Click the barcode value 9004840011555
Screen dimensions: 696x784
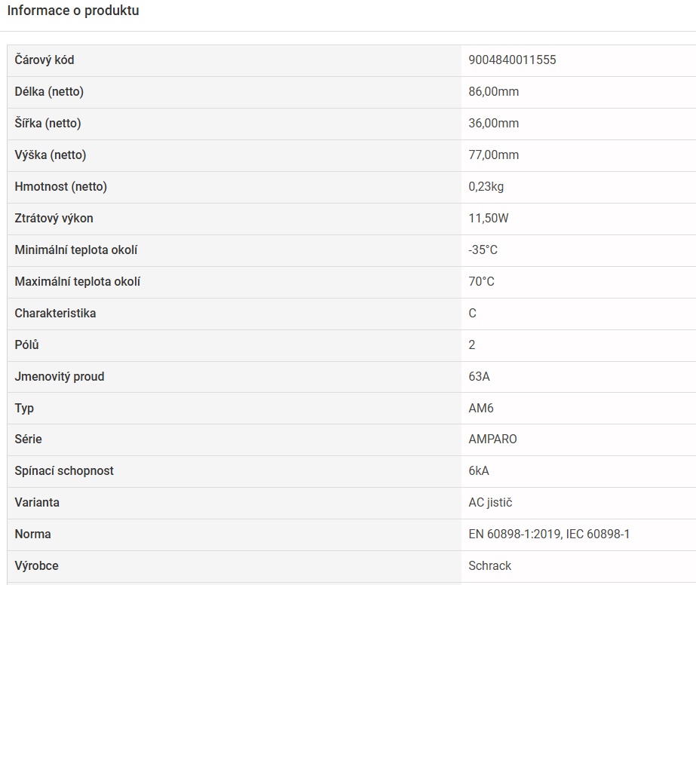[512, 60]
